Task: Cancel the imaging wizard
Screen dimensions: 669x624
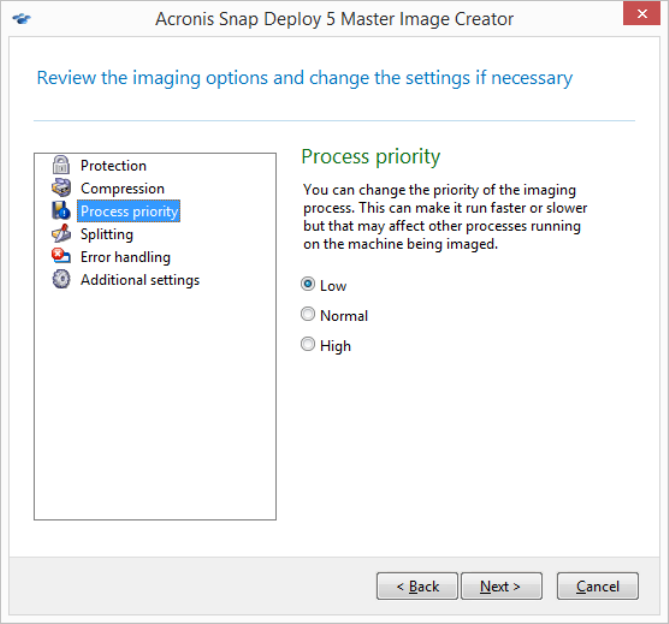Action: pyautogui.click(x=597, y=586)
